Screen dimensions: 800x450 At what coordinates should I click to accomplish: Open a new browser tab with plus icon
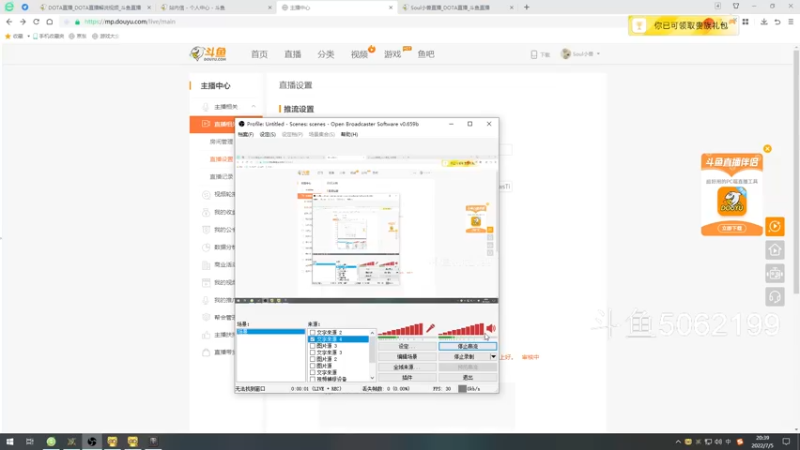527,7
